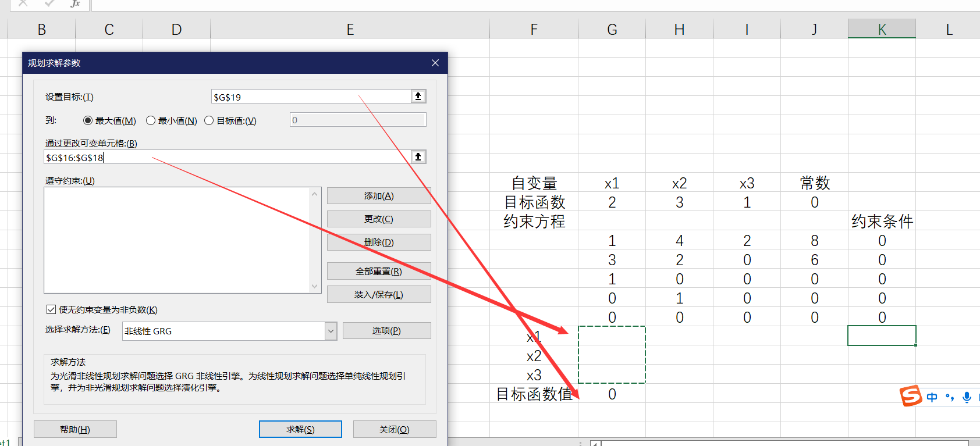
Task: Click the cell labeled 约束方程
Action: [x=534, y=222]
